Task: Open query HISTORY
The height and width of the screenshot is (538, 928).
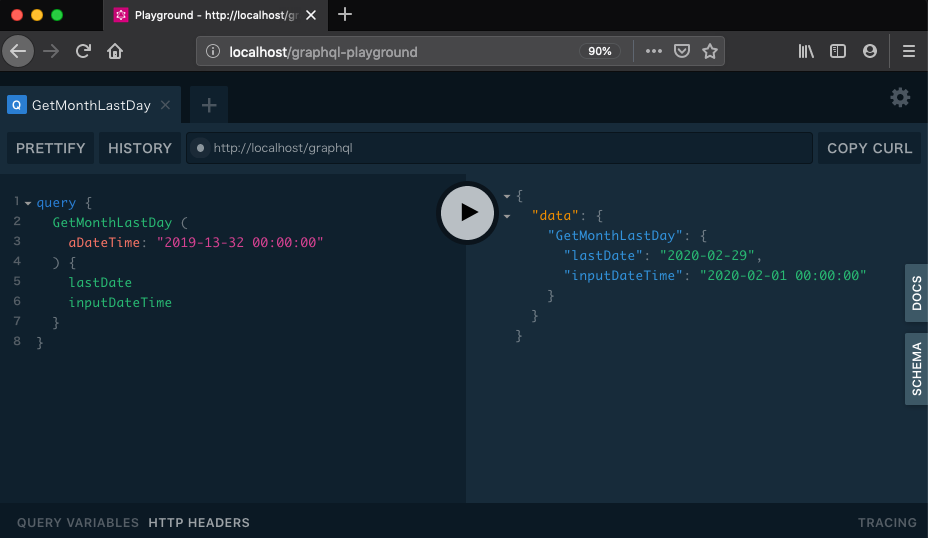Action: click(x=140, y=148)
